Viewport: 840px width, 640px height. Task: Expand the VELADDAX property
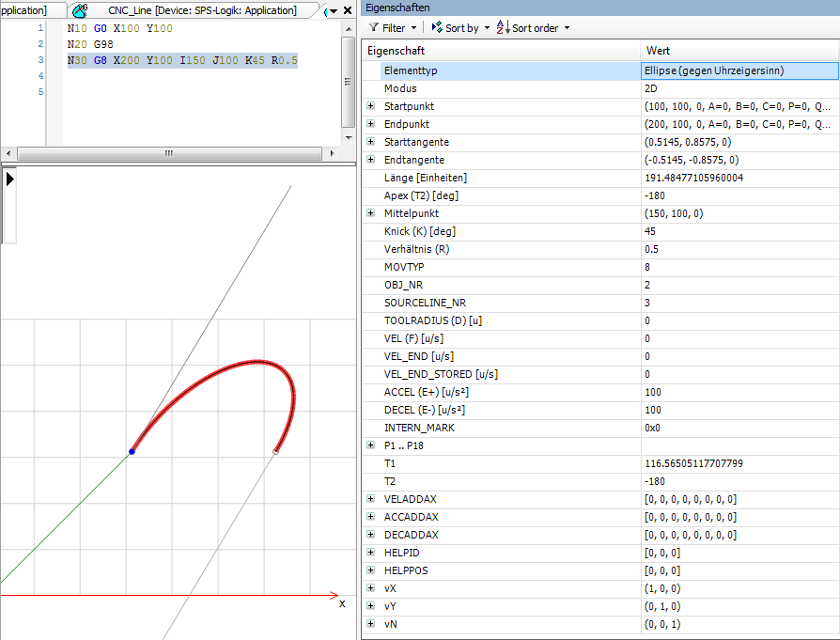tap(371, 499)
